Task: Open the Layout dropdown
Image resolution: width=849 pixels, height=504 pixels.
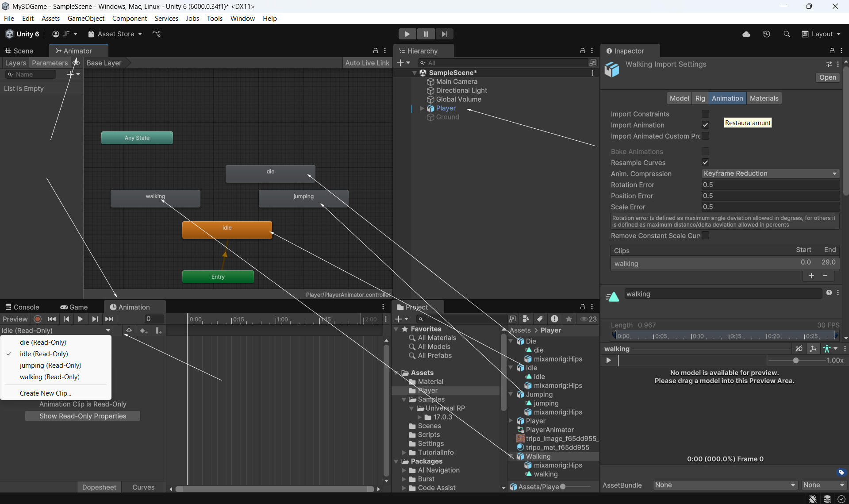Action: (x=821, y=34)
